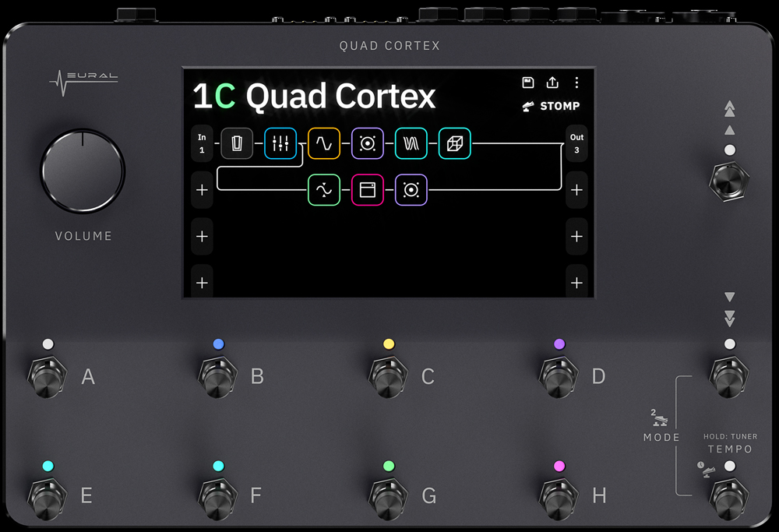Click the double down arrow marking
The height and width of the screenshot is (532, 779).
(x=729, y=319)
